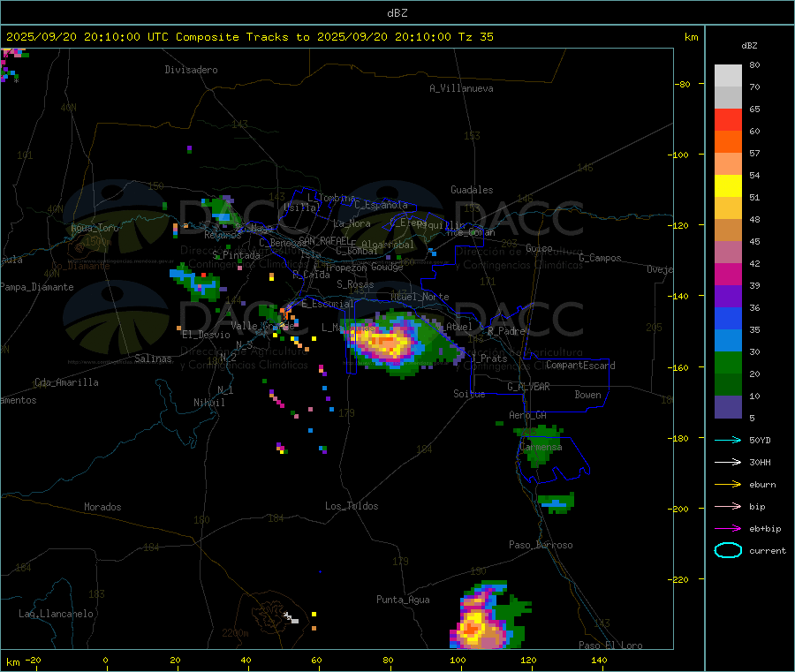Select the pink bip arrow legend symbol
This screenshot has width=795, height=672.
coord(728,506)
